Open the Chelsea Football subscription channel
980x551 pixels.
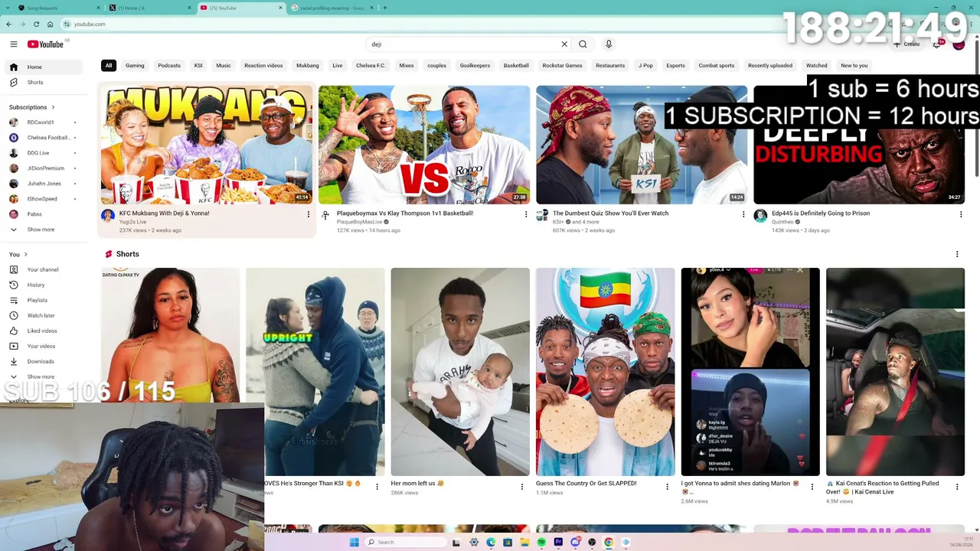pyautogui.click(x=44, y=138)
